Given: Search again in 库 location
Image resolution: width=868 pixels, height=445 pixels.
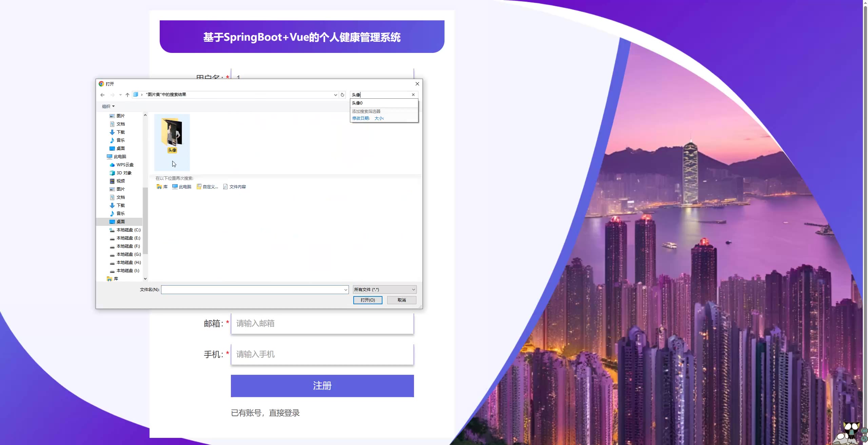Looking at the screenshot, I should [x=162, y=187].
